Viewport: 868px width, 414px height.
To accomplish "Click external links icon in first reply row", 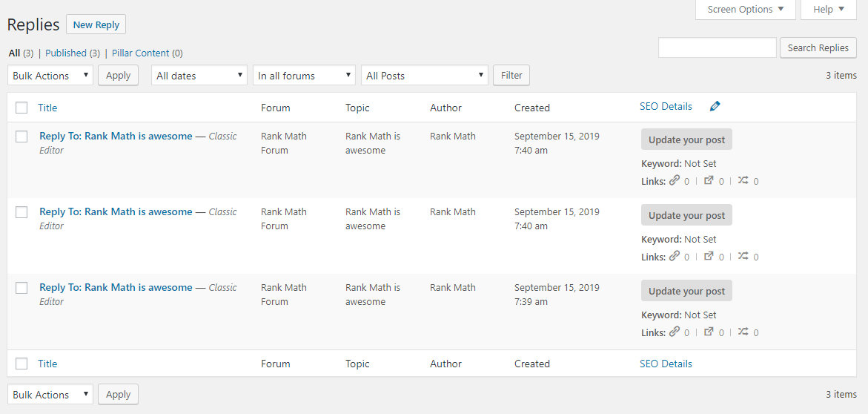I will pyautogui.click(x=709, y=180).
